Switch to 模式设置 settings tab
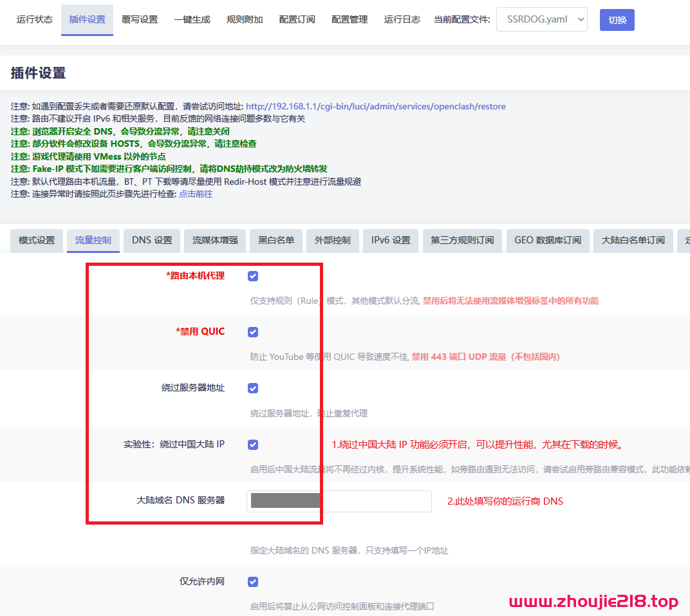Viewport: 690px width, 616px height. pos(36,240)
